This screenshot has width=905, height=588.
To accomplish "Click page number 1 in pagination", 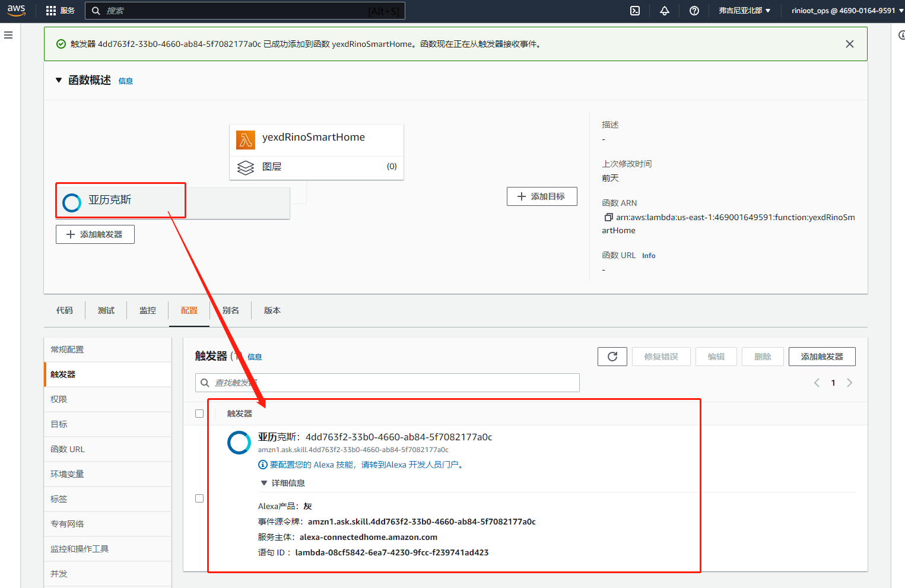I will click(x=833, y=383).
